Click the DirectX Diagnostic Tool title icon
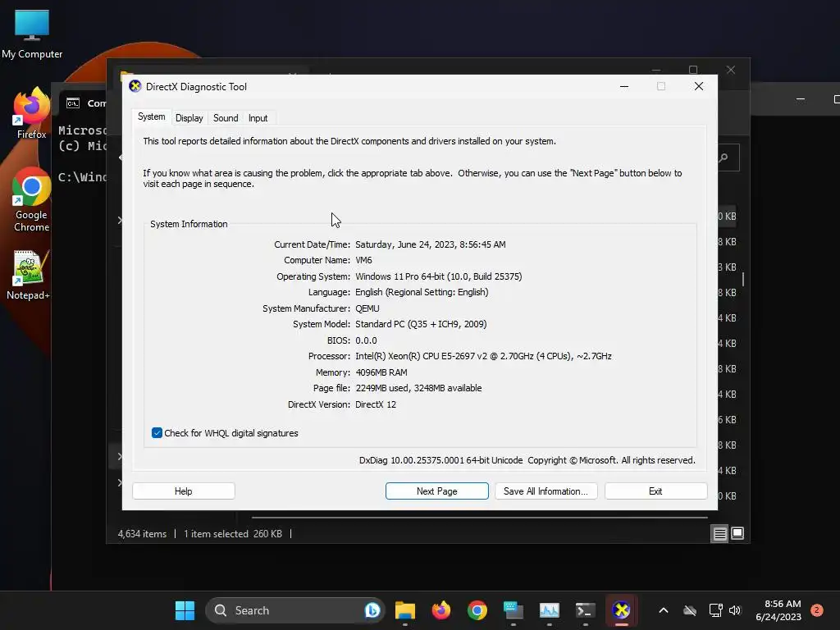 [135, 86]
